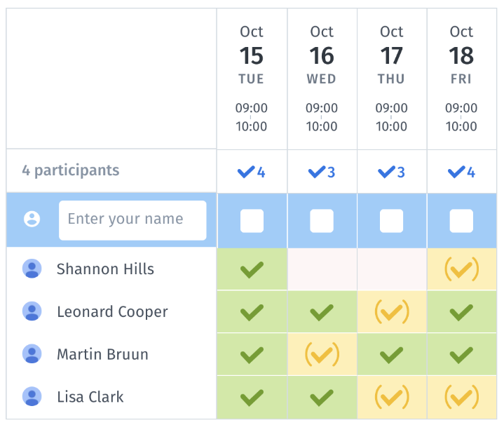Open the 4 participants label
Image resolution: width=504 pixels, height=425 pixels.
70,170
